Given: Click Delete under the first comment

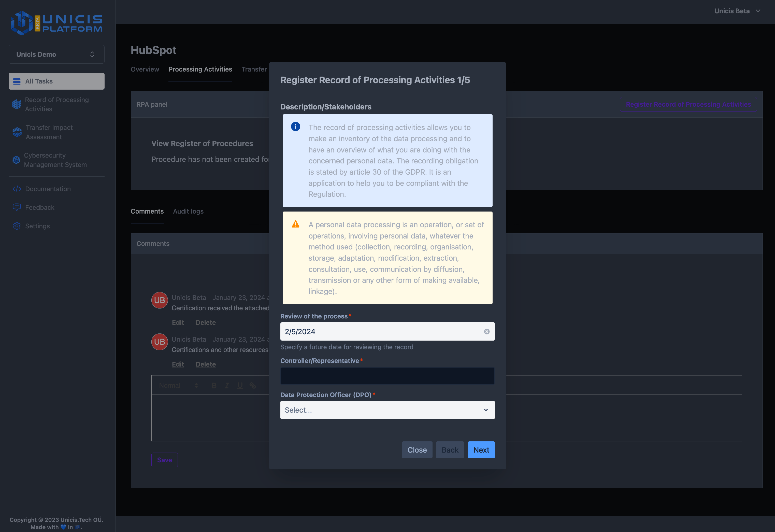Looking at the screenshot, I should [205, 322].
